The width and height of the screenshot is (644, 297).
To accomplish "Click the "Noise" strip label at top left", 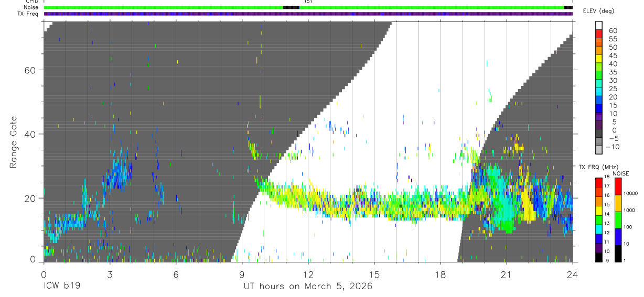I will pos(30,7).
